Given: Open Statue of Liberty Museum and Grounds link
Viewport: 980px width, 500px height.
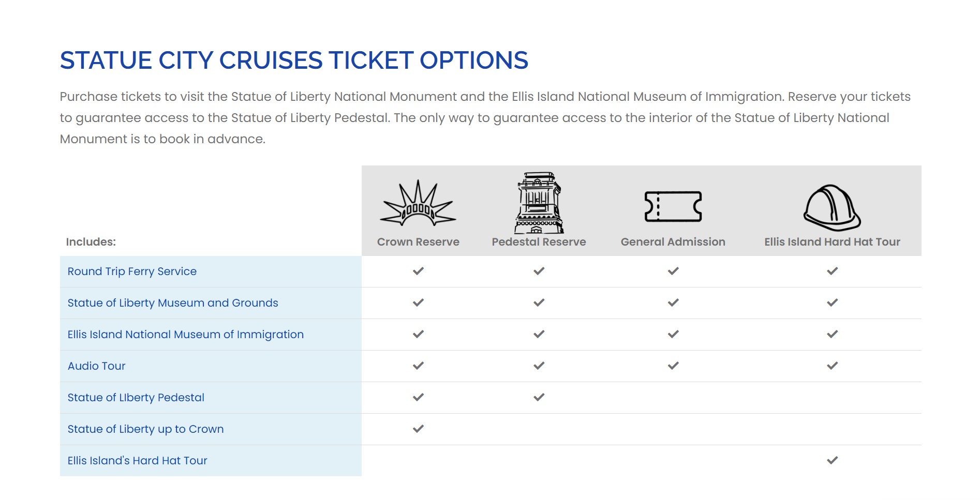Looking at the screenshot, I should [173, 303].
